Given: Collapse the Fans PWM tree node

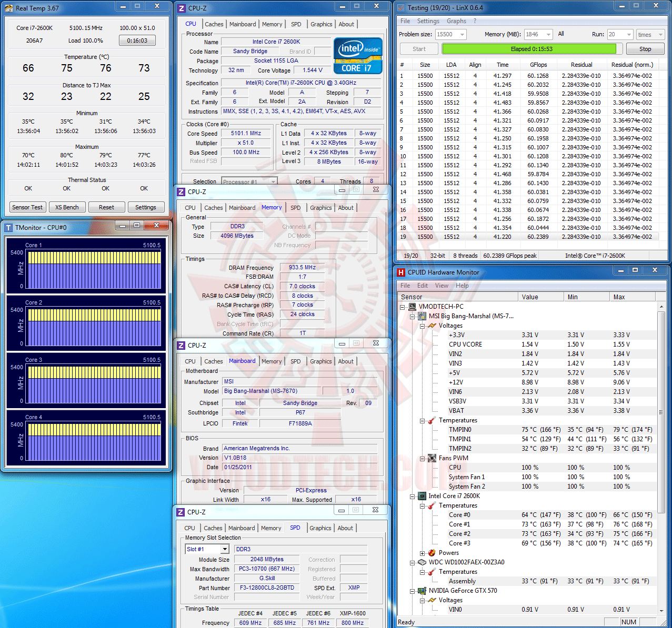Looking at the screenshot, I should tap(423, 458).
